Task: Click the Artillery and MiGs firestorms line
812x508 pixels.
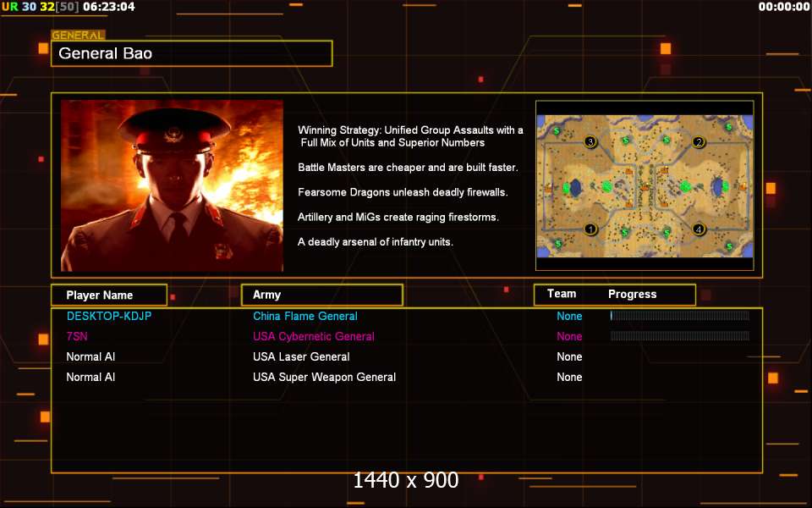Action: coord(398,218)
